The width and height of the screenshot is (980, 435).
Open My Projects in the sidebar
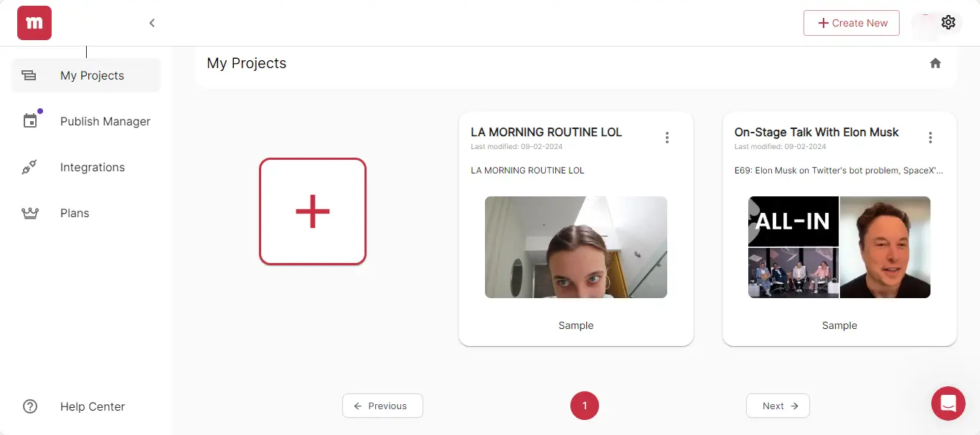(x=86, y=75)
